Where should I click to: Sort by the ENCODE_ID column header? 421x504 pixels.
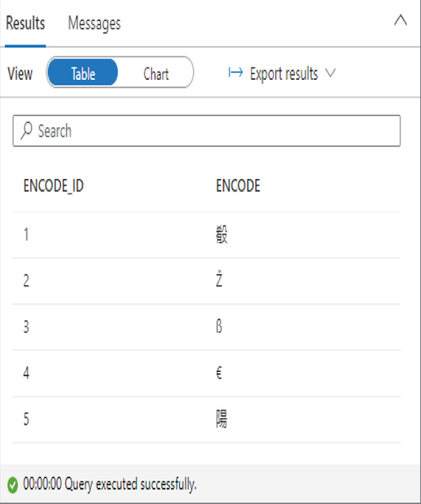[54, 186]
